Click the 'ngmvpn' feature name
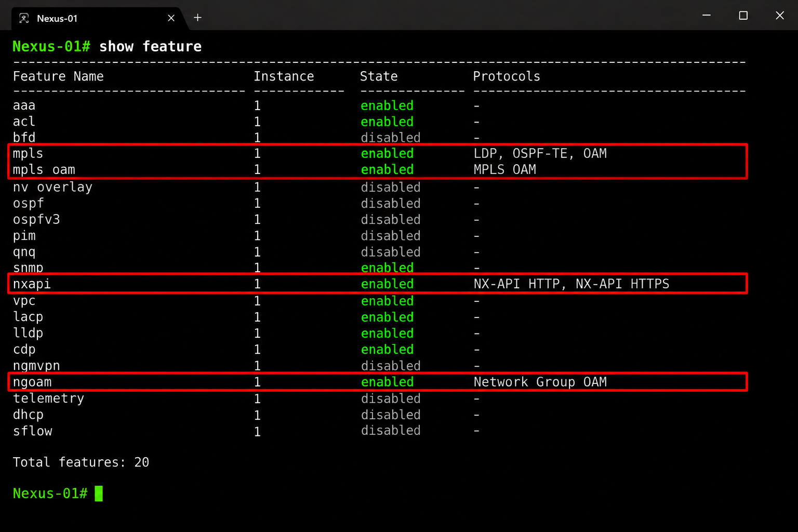Viewport: 798px width, 532px height. pyautogui.click(x=36, y=366)
